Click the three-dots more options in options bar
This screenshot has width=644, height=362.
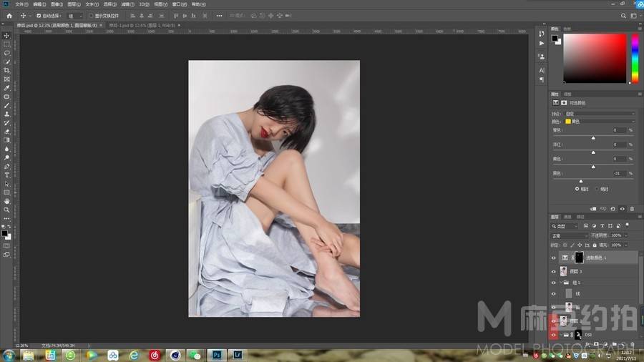tap(219, 16)
